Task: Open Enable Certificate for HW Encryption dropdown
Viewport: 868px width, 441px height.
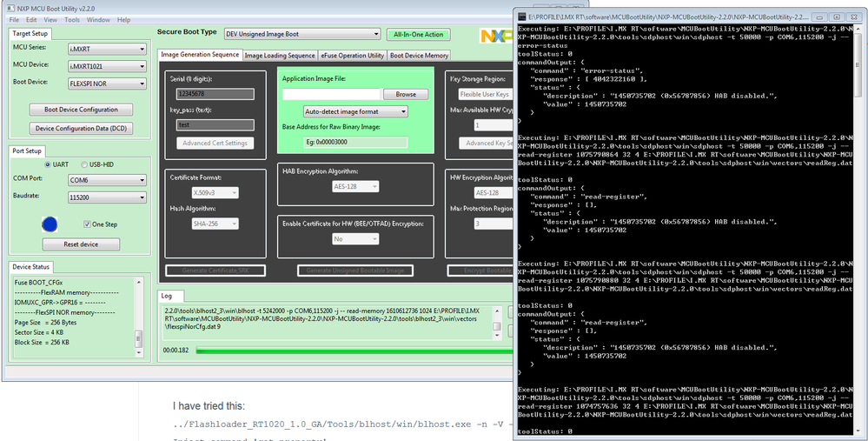Action: (x=355, y=239)
